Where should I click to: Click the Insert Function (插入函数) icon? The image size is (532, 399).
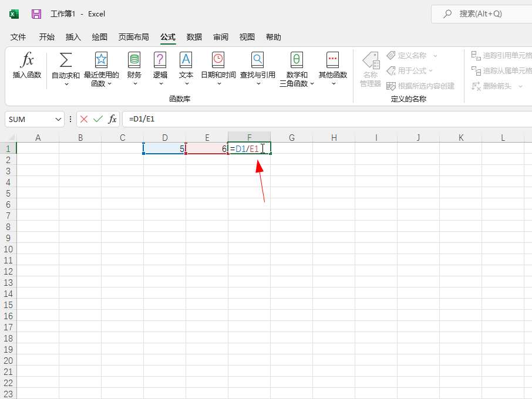pos(27,60)
